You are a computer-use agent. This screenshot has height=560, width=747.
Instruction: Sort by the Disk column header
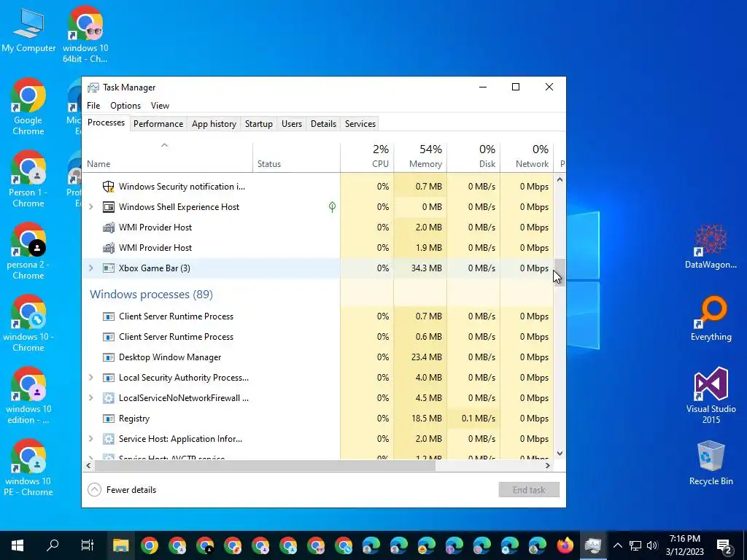pyautogui.click(x=474, y=157)
